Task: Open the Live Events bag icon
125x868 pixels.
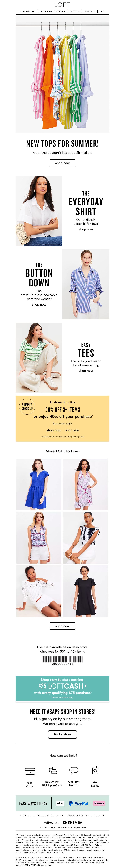Action: 95,770
